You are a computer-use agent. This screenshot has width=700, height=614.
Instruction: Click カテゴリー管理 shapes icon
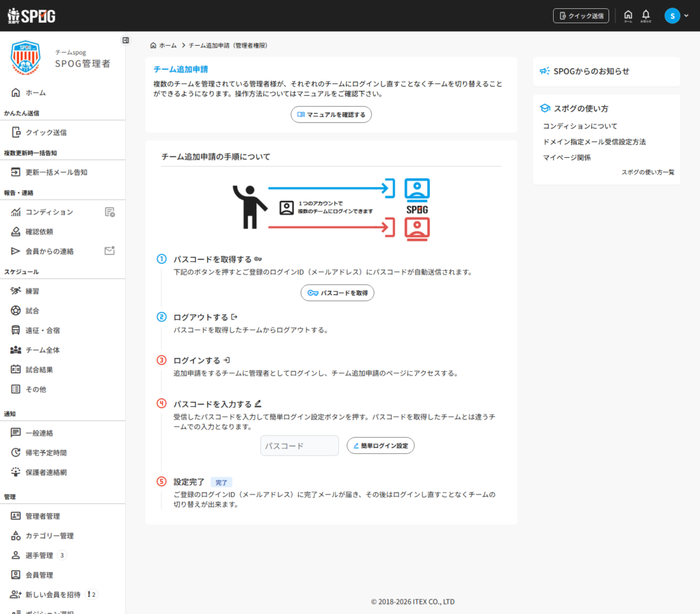click(16, 535)
